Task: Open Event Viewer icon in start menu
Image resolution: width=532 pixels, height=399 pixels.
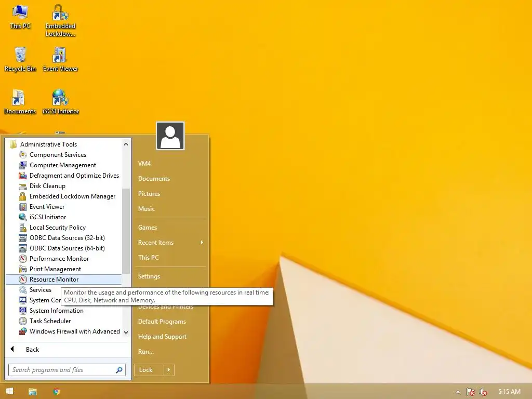Action: [x=23, y=207]
